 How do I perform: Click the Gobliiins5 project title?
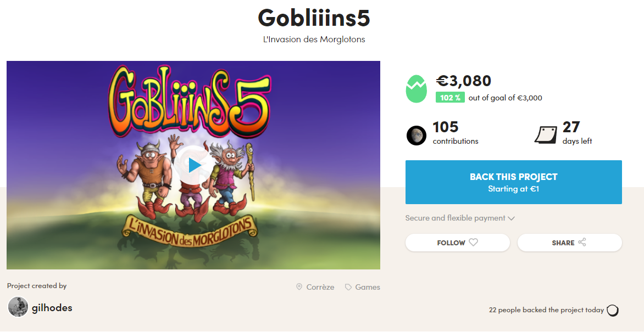(314, 18)
